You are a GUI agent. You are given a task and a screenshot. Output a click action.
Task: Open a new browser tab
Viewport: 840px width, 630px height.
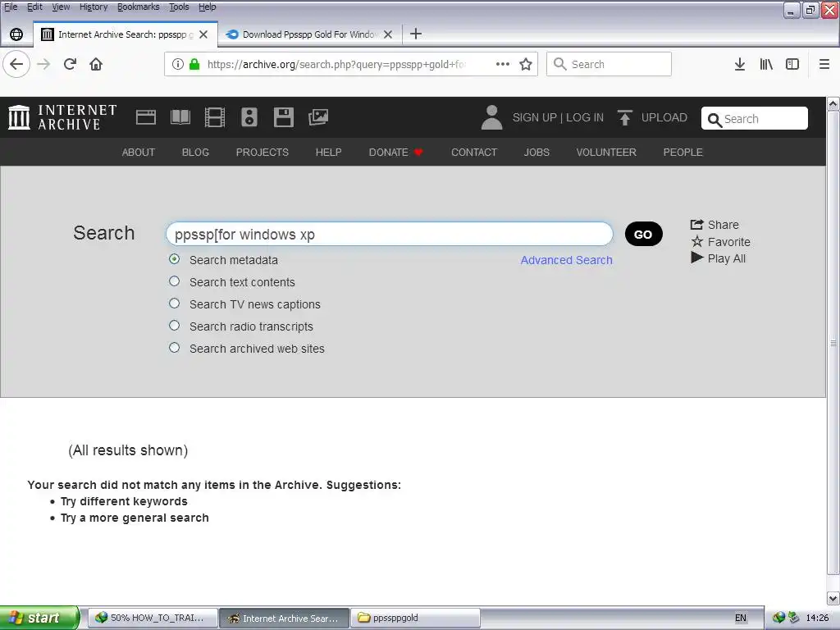[x=416, y=34]
